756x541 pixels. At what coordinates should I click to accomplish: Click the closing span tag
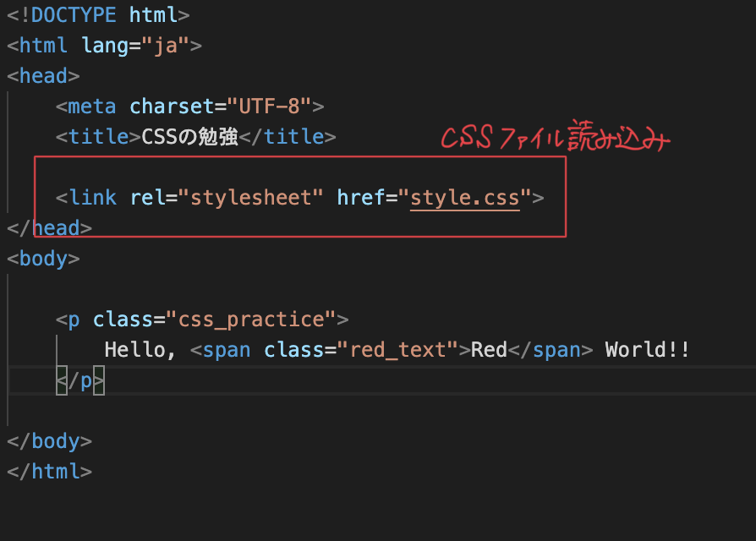click(551, 350)
